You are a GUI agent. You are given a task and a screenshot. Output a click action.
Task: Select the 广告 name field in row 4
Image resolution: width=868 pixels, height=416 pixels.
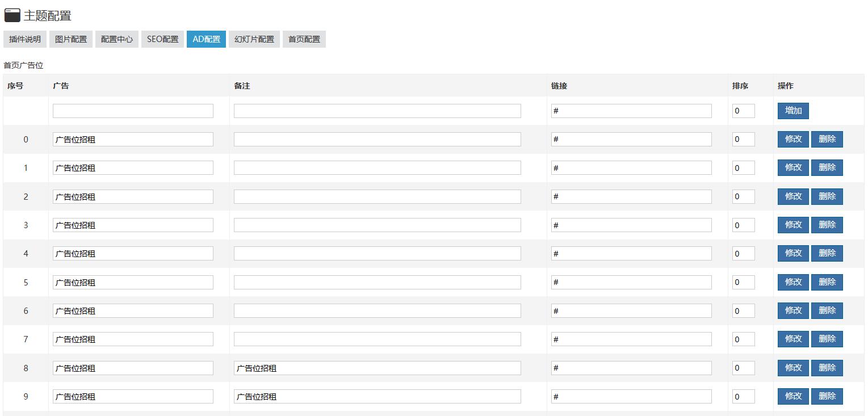click(x=133, y=254)
